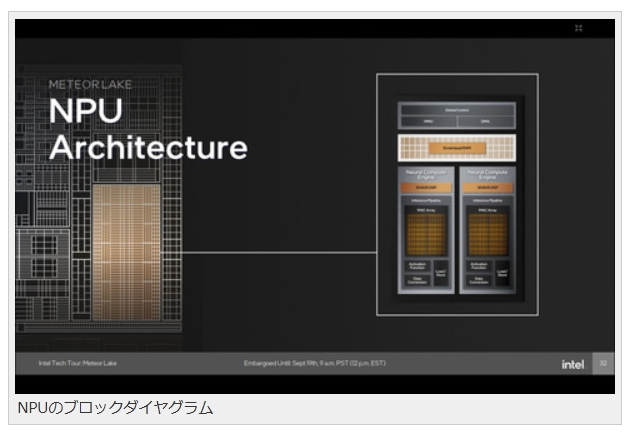Screen dimensions: 634x432
Task: Click the "Embargoed Until" footer text
Action: 314,363
